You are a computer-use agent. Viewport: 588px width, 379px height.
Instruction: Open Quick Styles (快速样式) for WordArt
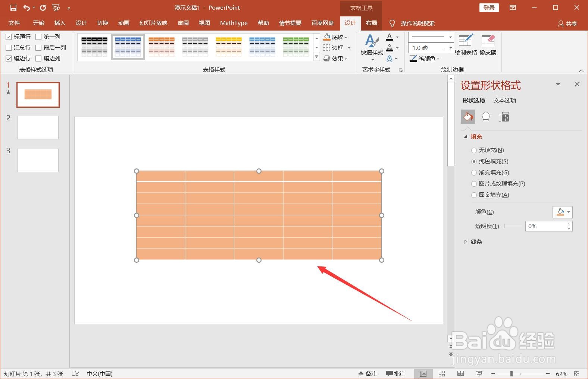point(372,48)
